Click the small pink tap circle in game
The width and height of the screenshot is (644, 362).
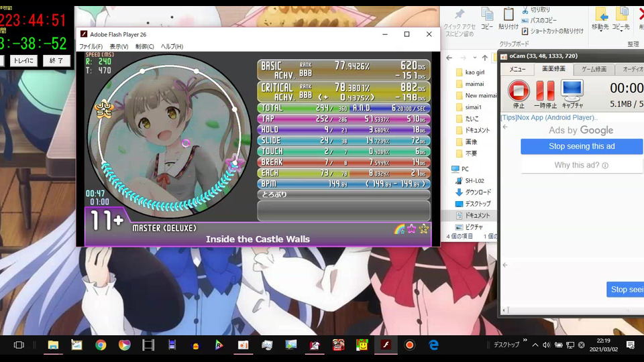click(x=186, y=143)
